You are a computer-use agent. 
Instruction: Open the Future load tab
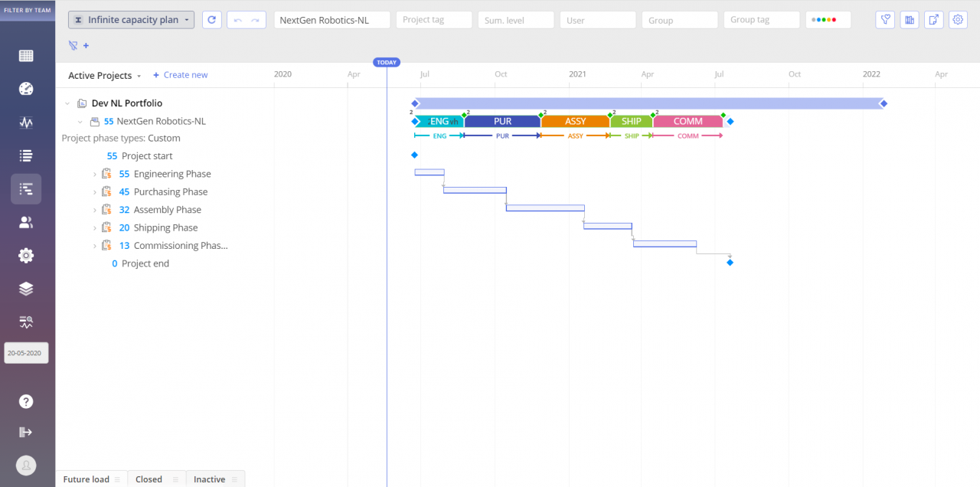86,479
